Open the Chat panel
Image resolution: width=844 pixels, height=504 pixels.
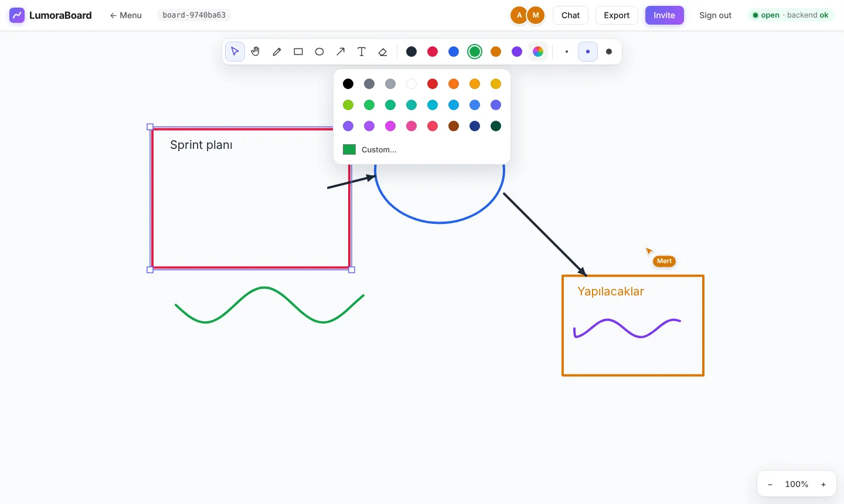(x=570, y=15)
